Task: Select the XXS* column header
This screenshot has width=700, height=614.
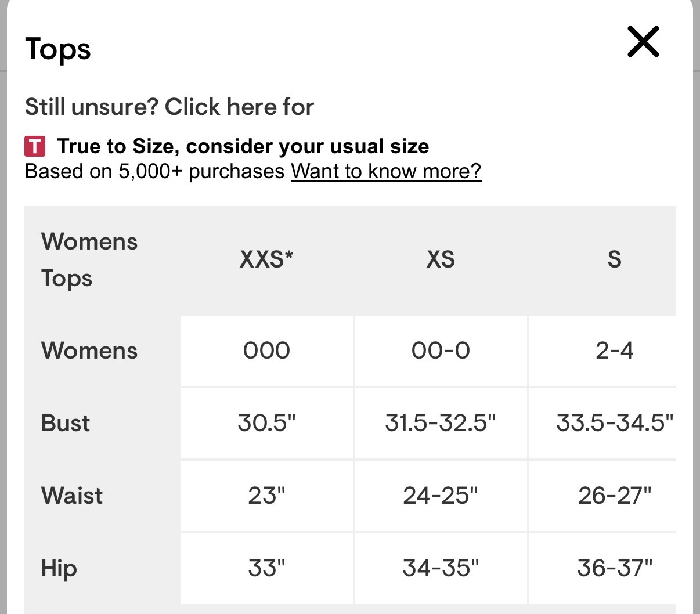Action: (x=266, y=259)
